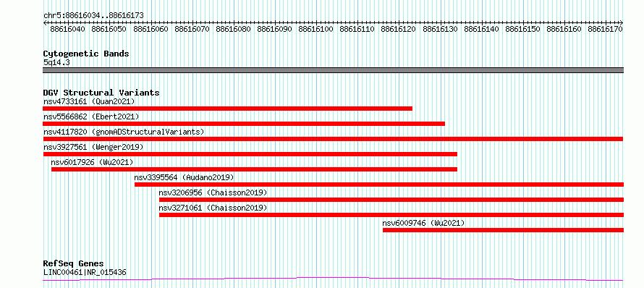Click ruler position 88616040

tap(68, 29)
